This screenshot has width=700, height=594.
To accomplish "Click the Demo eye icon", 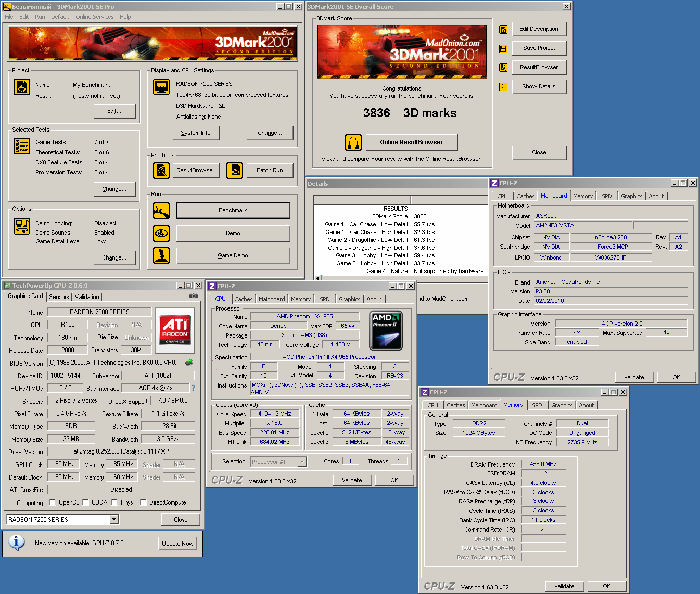I will (x=161, y=233).
